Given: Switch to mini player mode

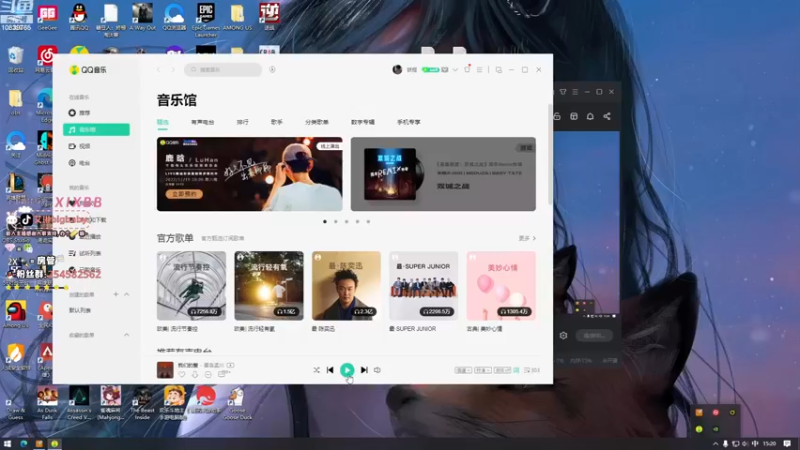Looking at the screenshot, I should 498,69.
